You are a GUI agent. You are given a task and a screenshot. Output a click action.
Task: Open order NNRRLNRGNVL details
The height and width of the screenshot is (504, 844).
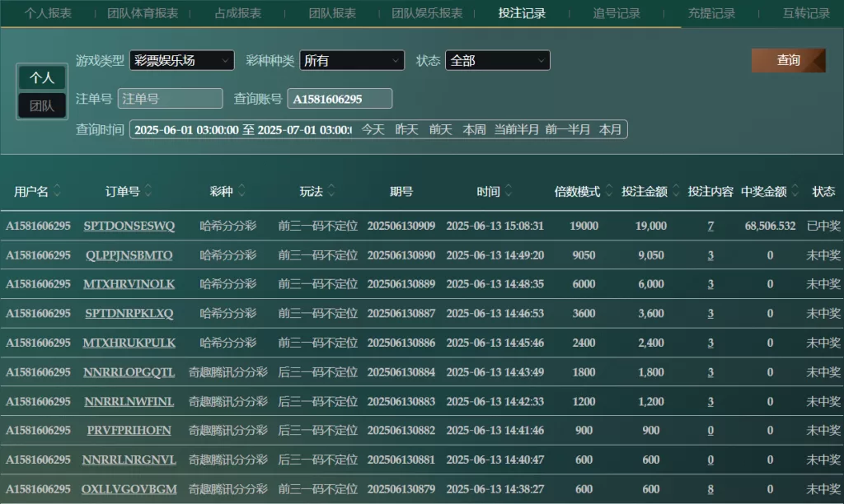pos(129,460)
